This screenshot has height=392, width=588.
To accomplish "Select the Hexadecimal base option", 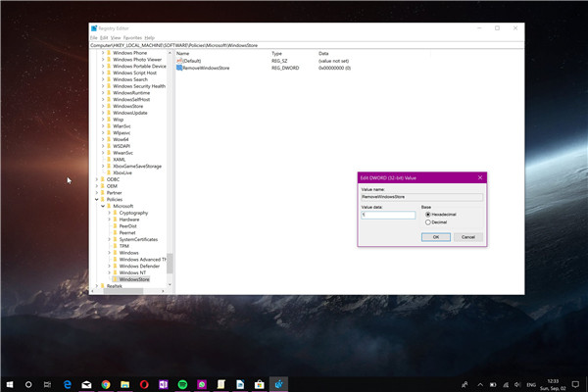I will [427, 214].
